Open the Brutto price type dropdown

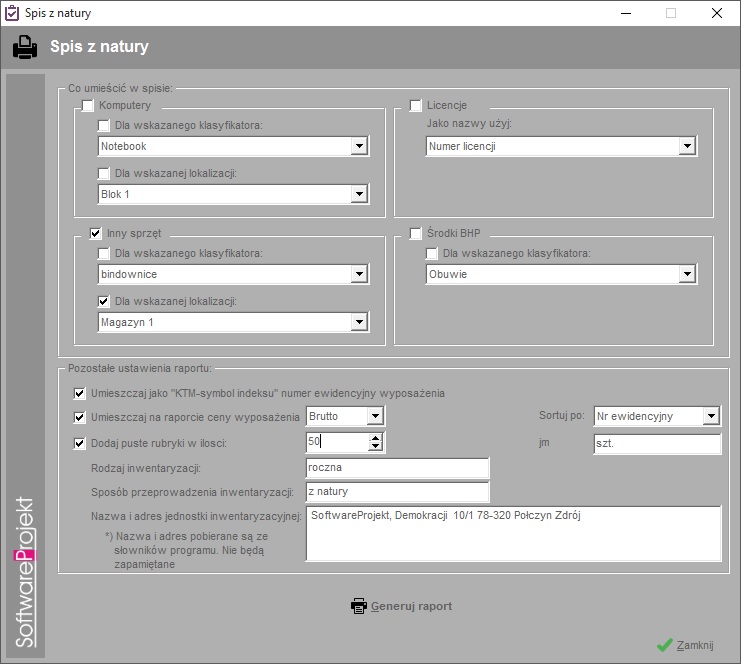[375, 416]
